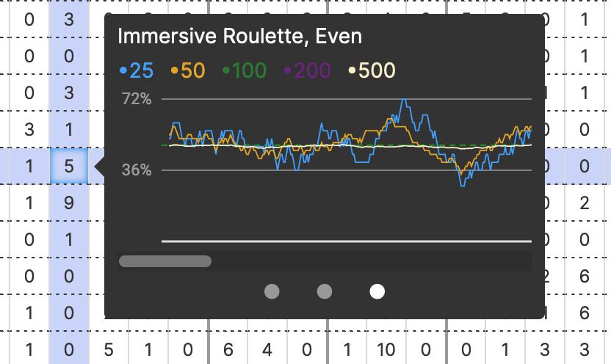
Task: Click the "Immersive Roulette, Even" chart title
Action: 239,36
